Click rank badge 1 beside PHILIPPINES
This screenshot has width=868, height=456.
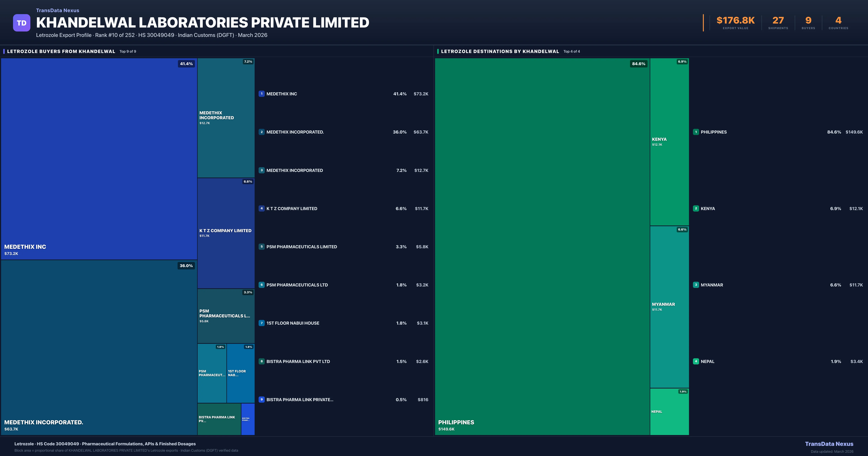696,132
